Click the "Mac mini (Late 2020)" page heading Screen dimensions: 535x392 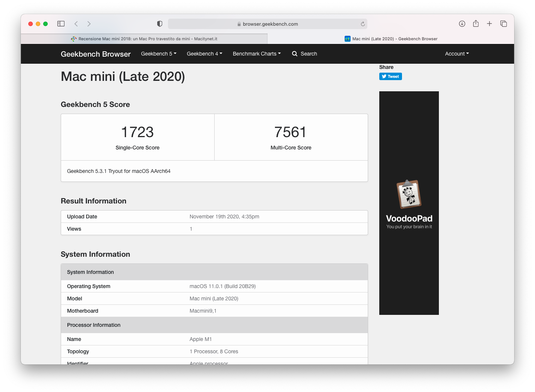pos(123,76)
